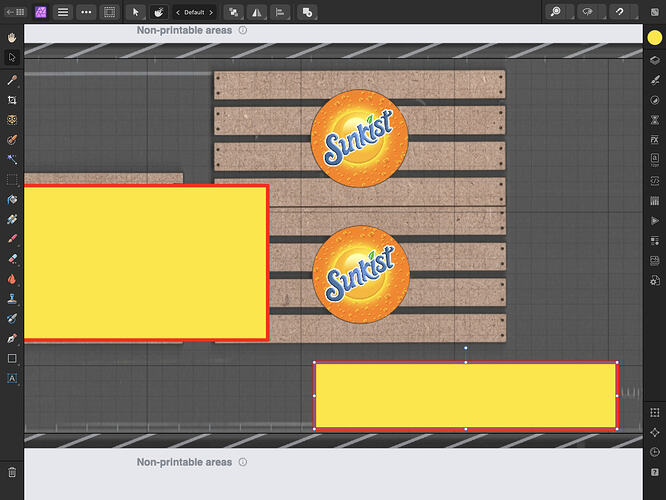Select the owl-face tool in left toolbar
This screenshot has height=500, width=666.
click(x=12, y=120)
